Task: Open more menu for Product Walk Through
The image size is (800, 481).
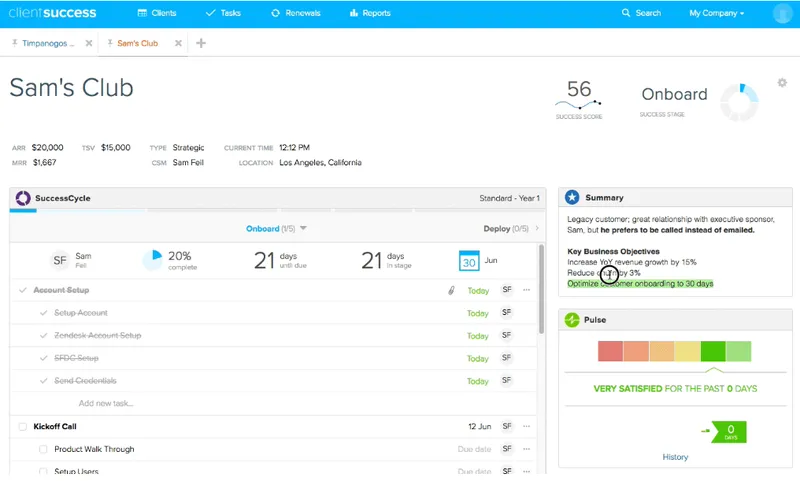Action: point(527,449)
